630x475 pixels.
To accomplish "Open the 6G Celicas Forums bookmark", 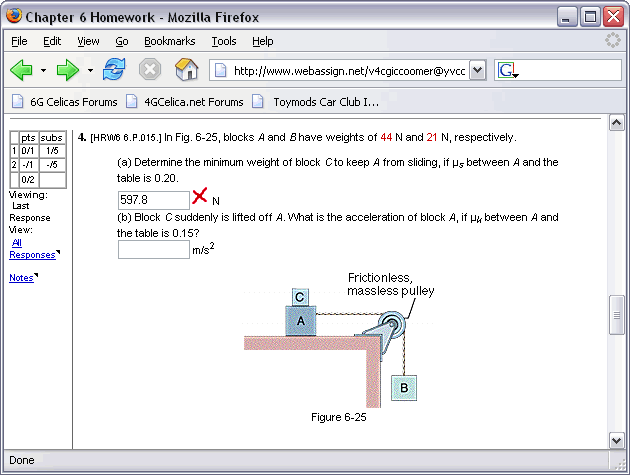I will pos(65,102).
